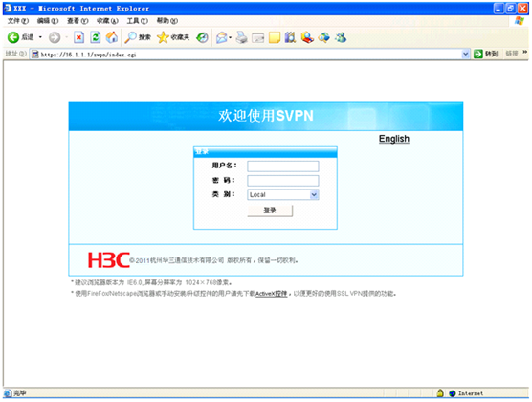The width and height of the screenshot is (532, 402).
Task: Close the Internet Explorer window
Action: pyautogui.click(x=522, y=9)
